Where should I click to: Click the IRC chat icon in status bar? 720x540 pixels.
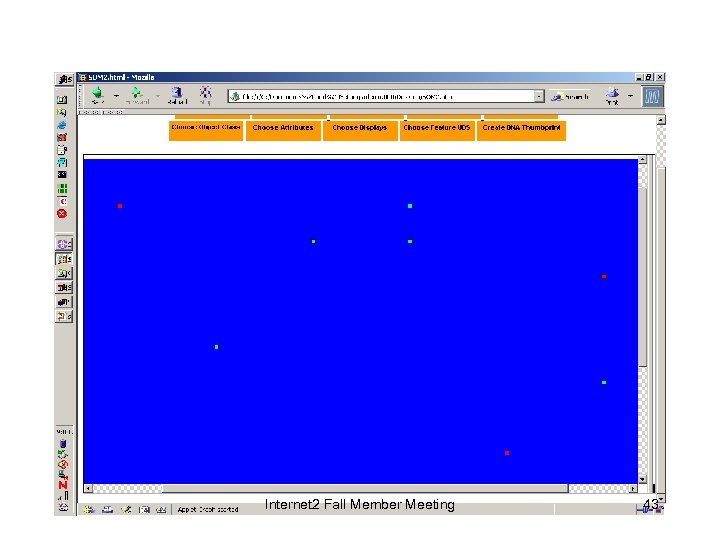[161, 509]
